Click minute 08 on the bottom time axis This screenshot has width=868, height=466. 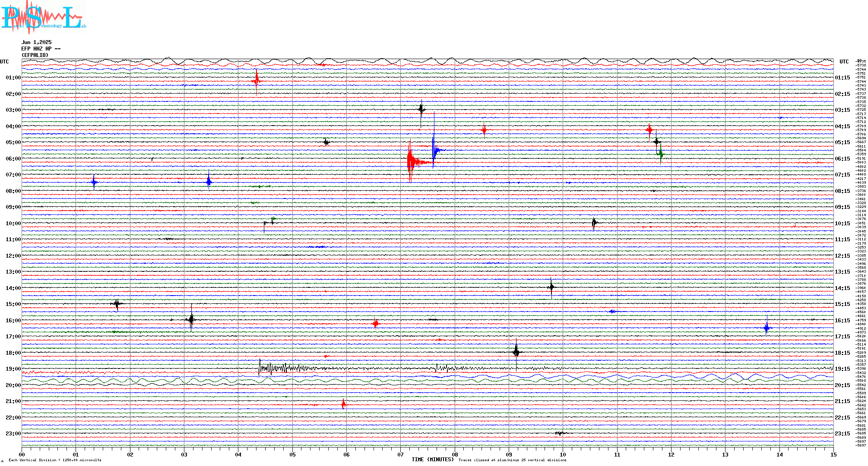[455, 454]
